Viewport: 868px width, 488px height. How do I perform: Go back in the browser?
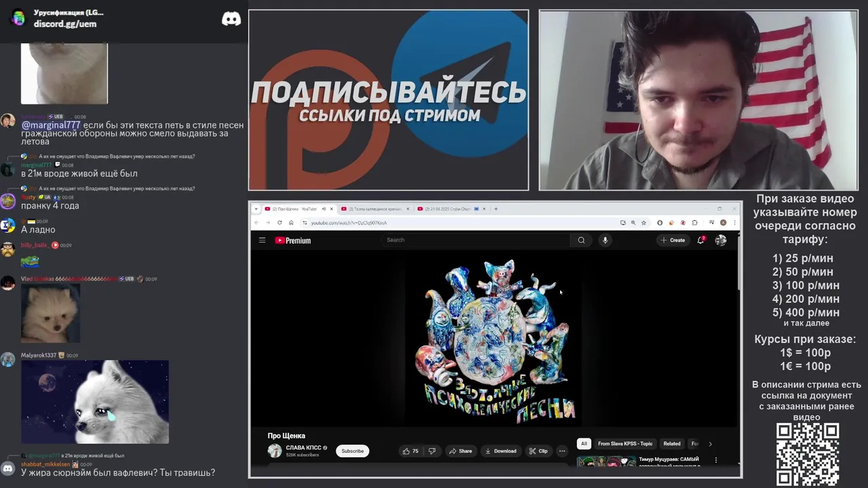tap(256, 222)
